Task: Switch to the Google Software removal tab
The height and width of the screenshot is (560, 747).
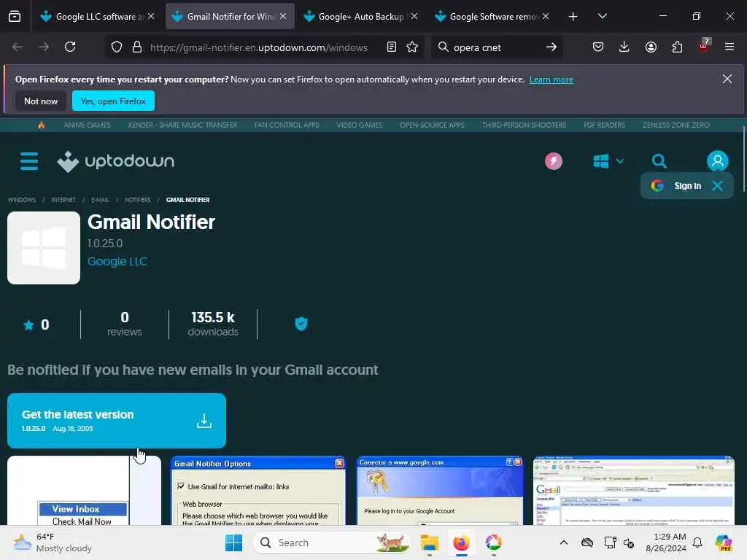Action: pos(492,17)
